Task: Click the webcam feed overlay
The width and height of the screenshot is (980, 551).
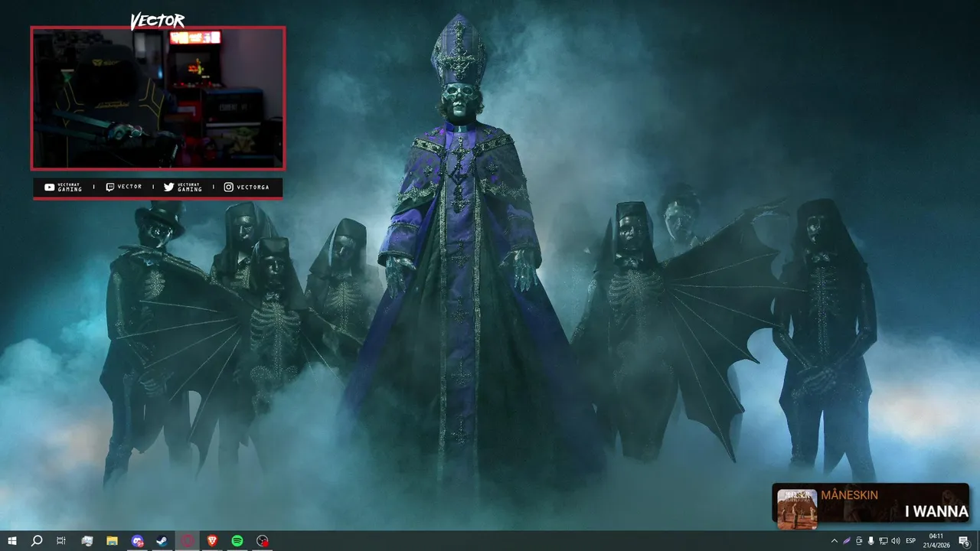Action: 158,98
